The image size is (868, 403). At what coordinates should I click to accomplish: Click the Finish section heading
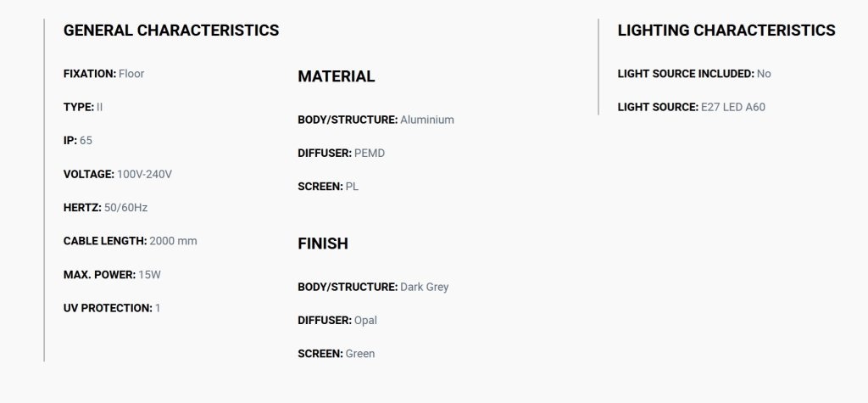[323, 243]
